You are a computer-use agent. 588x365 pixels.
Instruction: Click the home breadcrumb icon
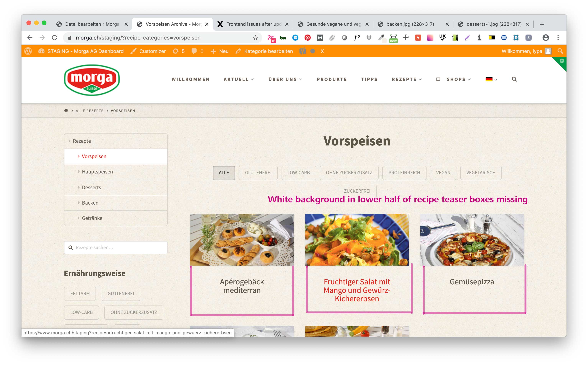click(x=66, y=111)
